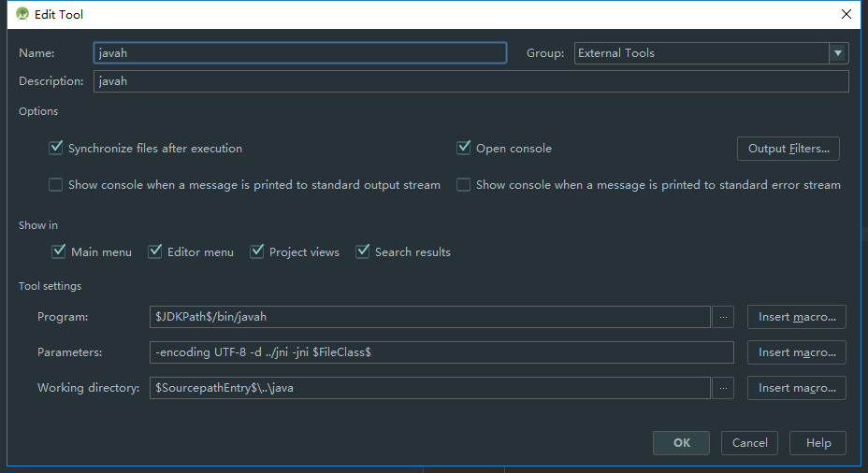The width and height of the screenshot is (868, 473).
Task: Click the Working directory input field
Action: click(x=430, y=388)
